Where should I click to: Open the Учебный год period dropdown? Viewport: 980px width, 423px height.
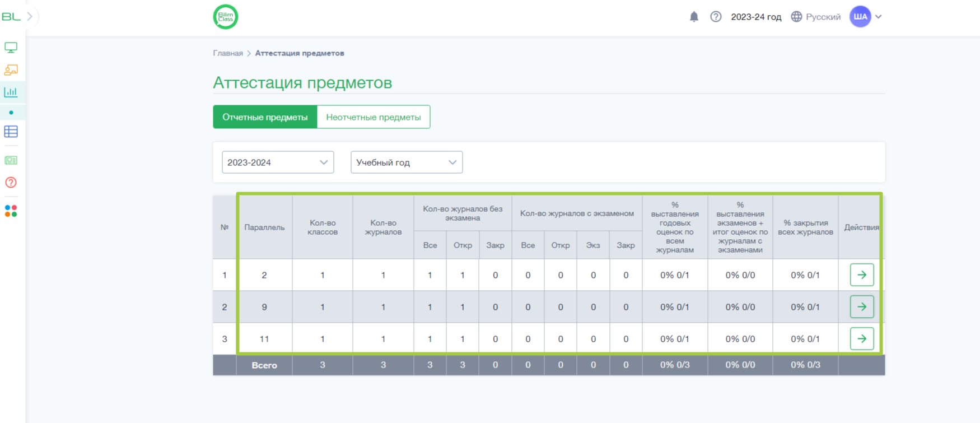[x=407, y=162]
